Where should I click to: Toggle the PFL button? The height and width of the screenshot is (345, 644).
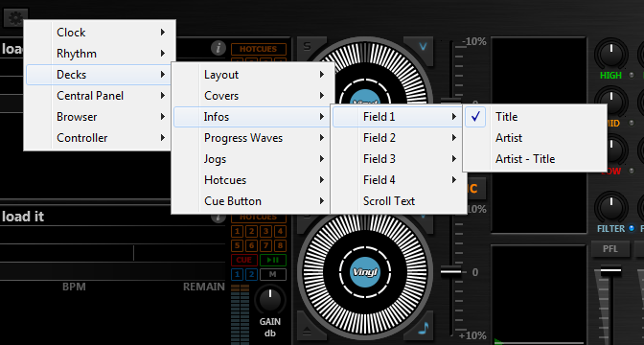(x=610, y=249)
